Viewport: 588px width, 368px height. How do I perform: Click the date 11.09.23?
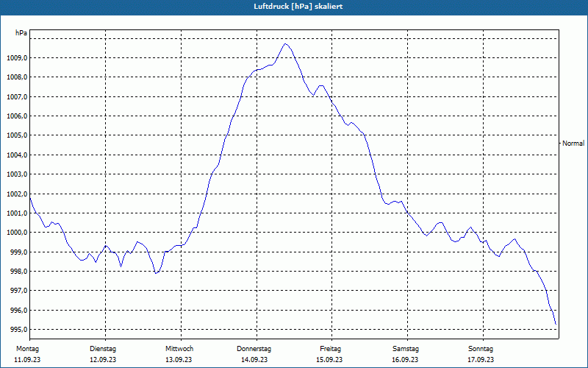tap(27, 360)
